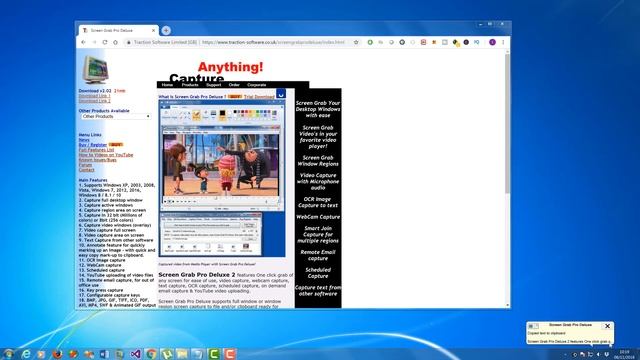Reload the page with the refresh icon
Image resolution: width=640 pixels, height=360 pixels.
click(105, 42)
